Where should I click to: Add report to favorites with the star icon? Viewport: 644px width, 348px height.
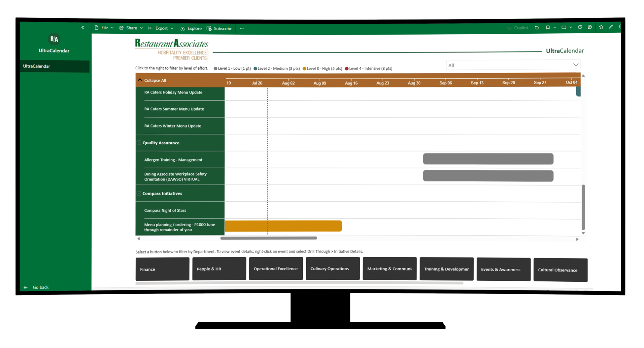601,27
